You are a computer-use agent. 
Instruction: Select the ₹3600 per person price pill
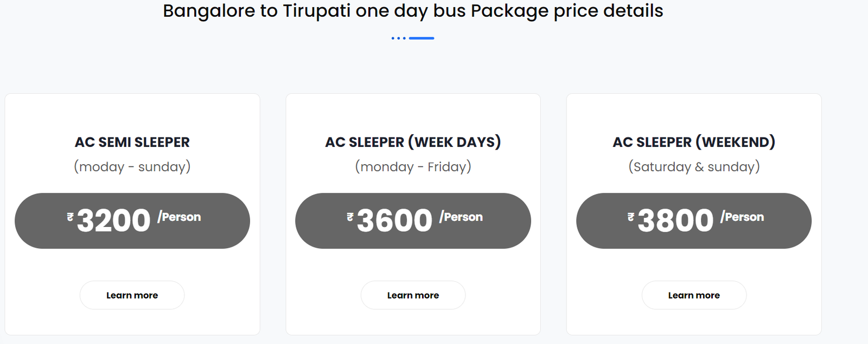point(413,220)
